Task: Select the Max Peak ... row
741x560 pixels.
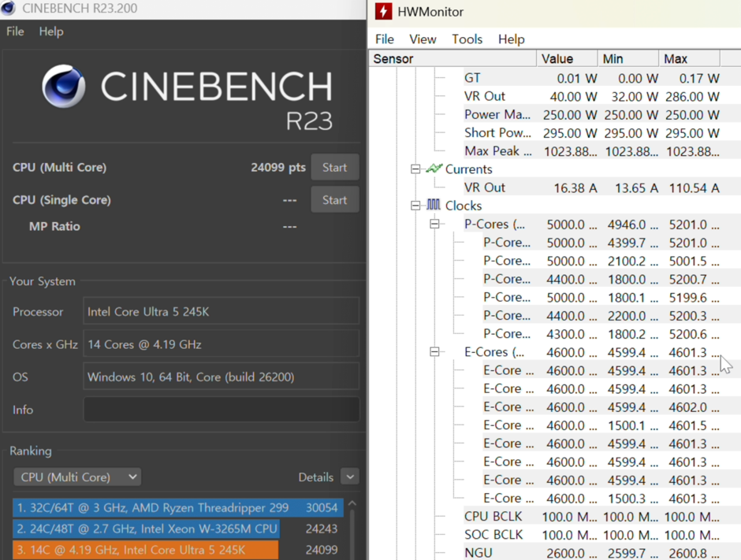Action: 592,151
